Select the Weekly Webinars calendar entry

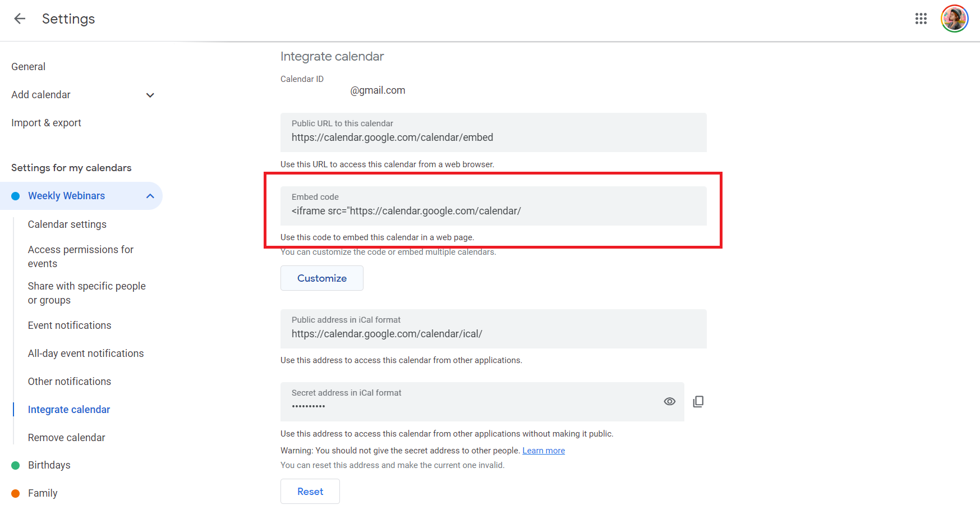click(x=66, y=195)
